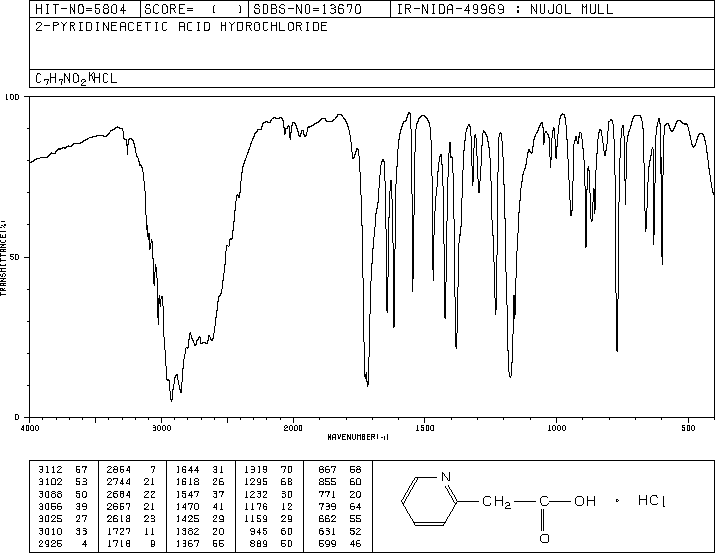Select the SDBS-NO=13670 header text
Image resolution: width=715 pixels, height=553 pixels.
[307, 9]
